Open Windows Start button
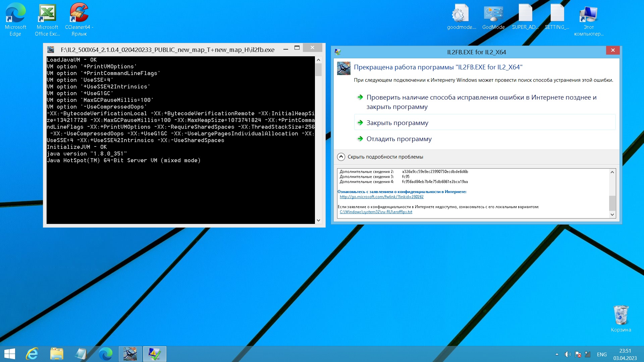644x362 pixels. pos(10,354)
